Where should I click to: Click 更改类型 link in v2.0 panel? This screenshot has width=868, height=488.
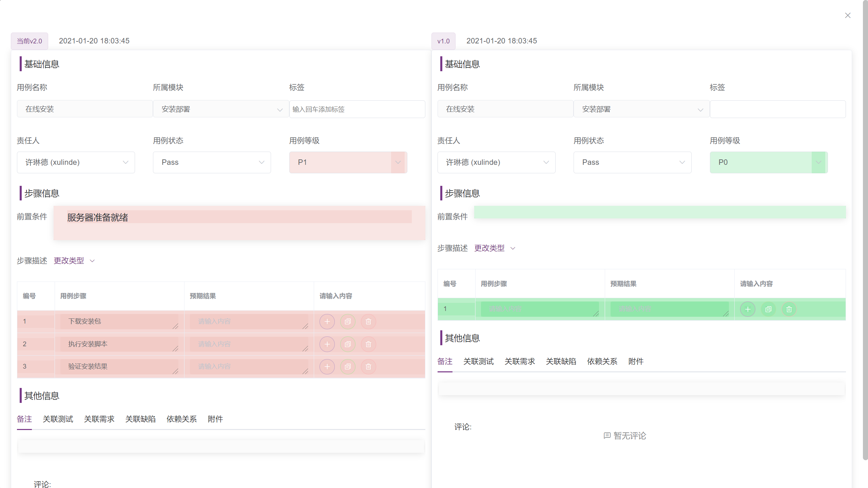point(69,260)
